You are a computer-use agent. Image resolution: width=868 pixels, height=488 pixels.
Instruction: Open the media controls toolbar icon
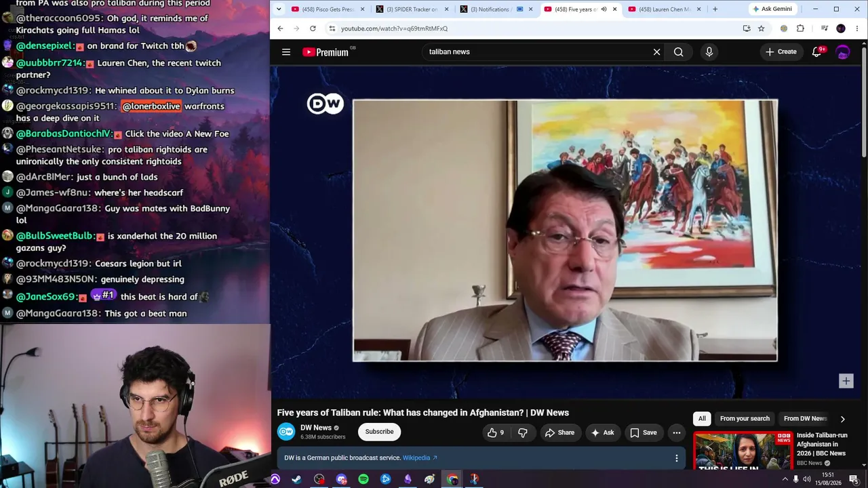[825, 28]
